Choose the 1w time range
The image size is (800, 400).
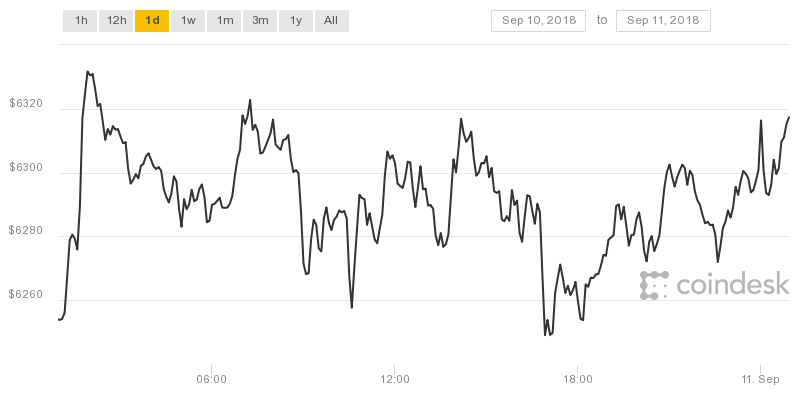tap(188, 21)
